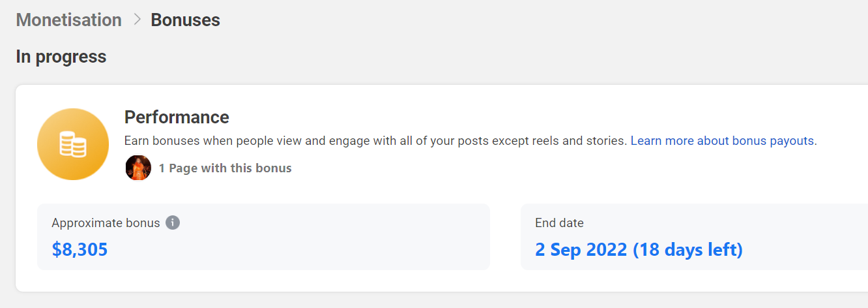Click the info icon beside Approximate bonus
The width and height of the screenshot is (868, 308).
point(173,223)
